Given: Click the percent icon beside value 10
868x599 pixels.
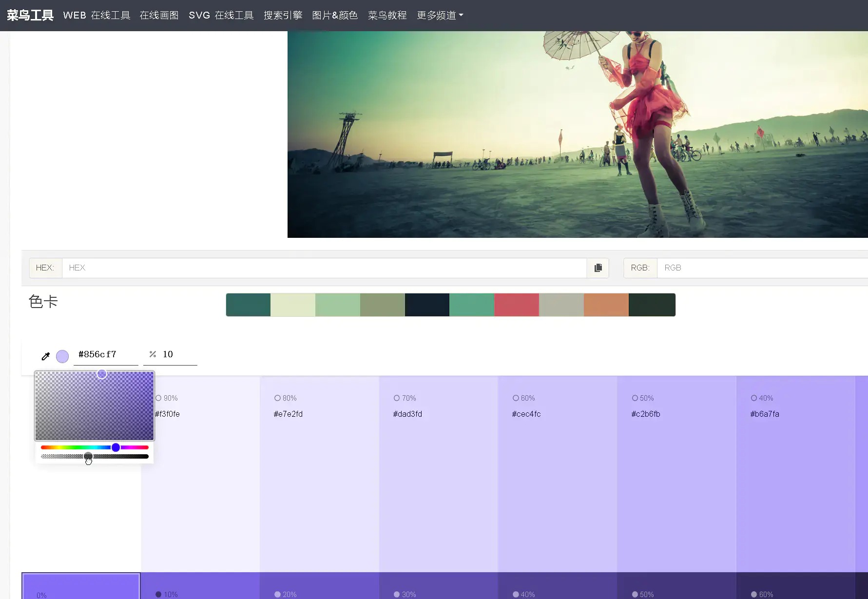Looking at the screenshot, I should point(153,354).
